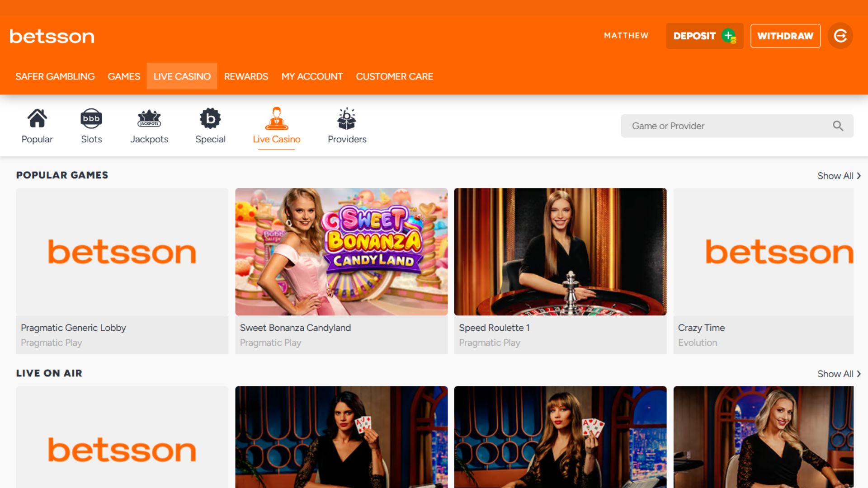Click the betsson logo in header
Image resolution: width=868 pixels, height=488 pixels.
(x=52, y=36)
